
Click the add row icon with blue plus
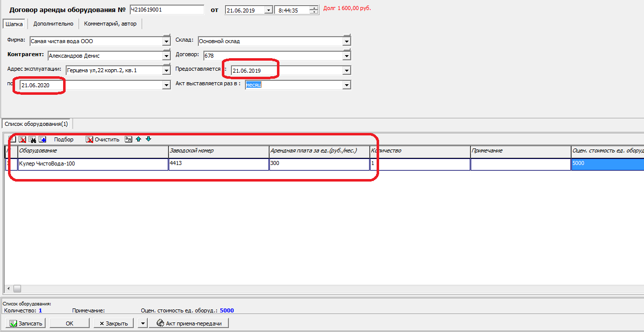pos(42,139)
